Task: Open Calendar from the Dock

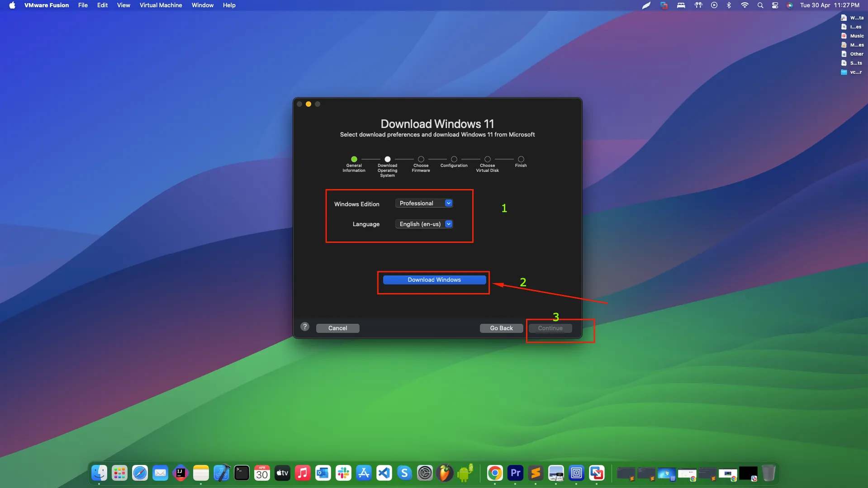Action: pyautogui.click(x=262, y=473)
